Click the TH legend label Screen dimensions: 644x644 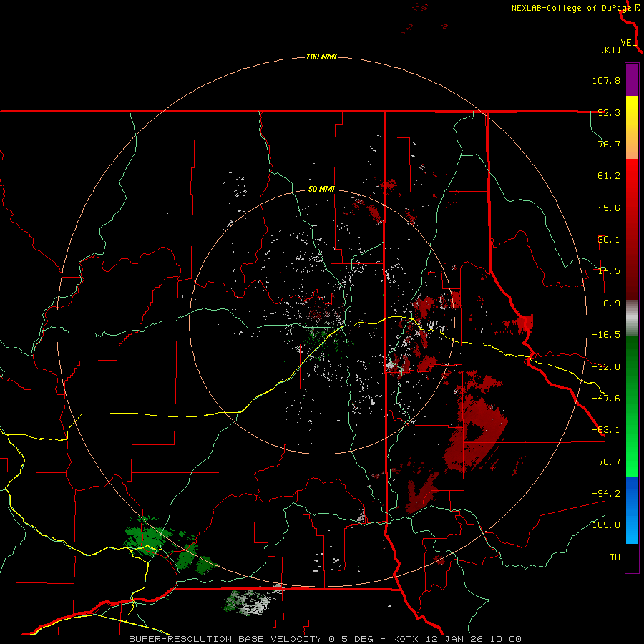pos(615,557)
